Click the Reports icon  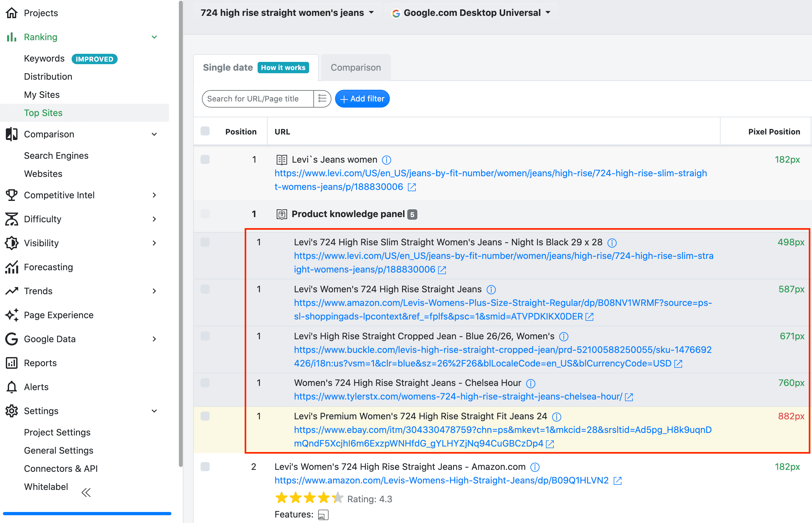12,363
